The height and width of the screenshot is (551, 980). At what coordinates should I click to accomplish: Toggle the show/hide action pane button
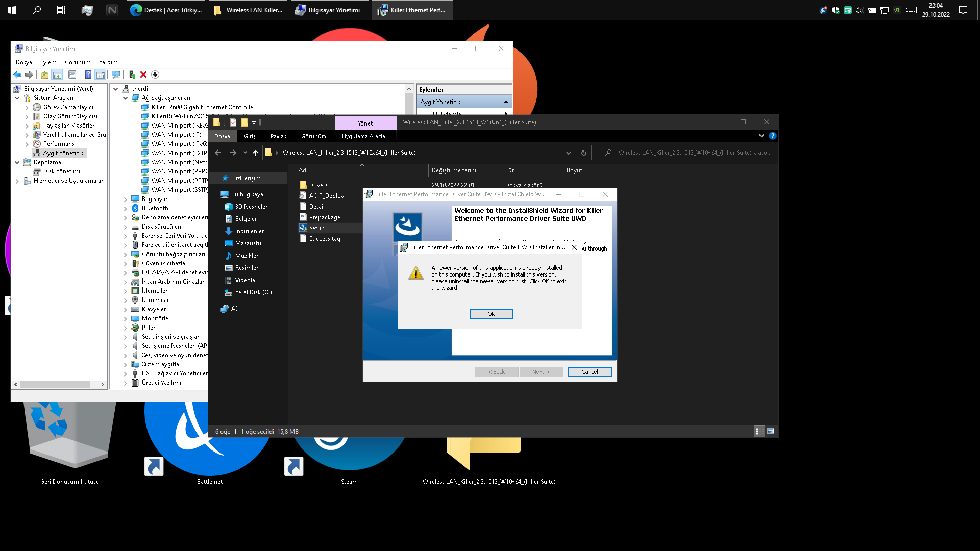click(101, 75)
